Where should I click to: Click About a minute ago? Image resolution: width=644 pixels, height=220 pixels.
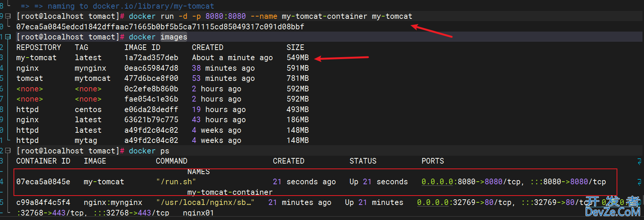coord(232,58)
